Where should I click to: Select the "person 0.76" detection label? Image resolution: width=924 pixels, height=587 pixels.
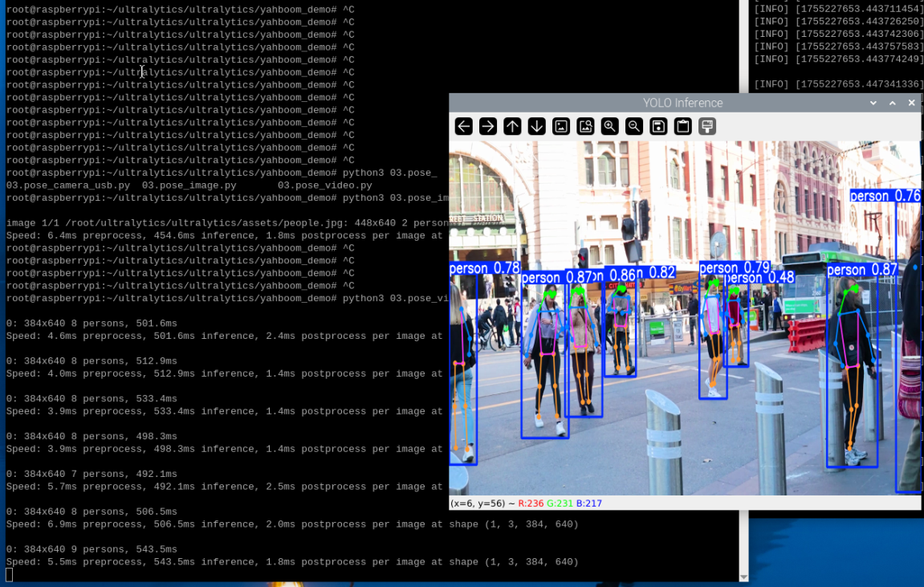point(885,196)
